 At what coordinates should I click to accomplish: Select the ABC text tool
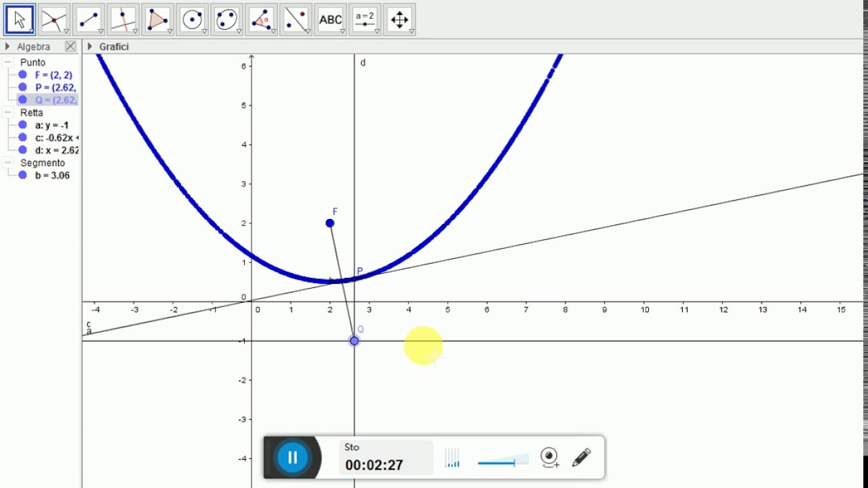331,20
